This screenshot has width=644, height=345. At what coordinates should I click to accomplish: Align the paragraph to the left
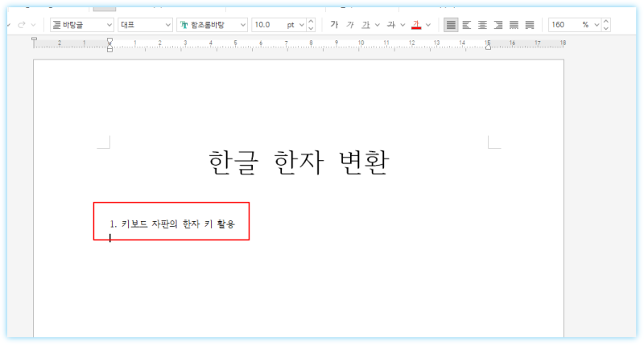point(467,25)
